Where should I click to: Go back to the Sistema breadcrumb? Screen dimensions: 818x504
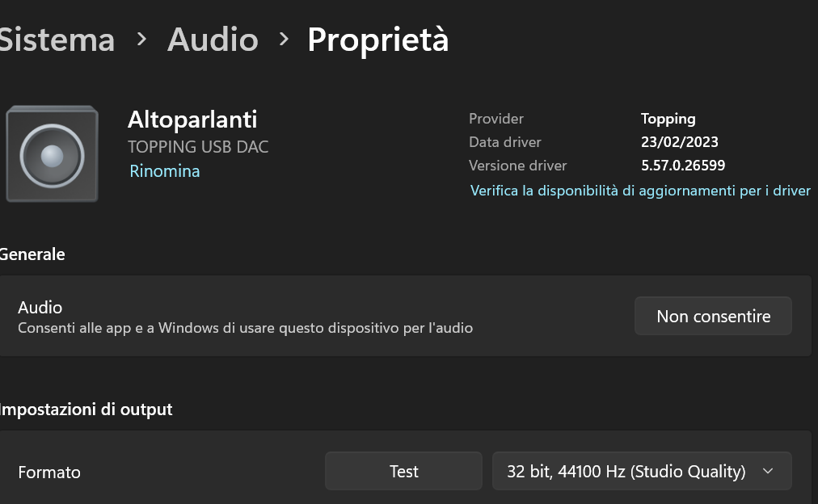pyautogui.click(x=57, y=40)
